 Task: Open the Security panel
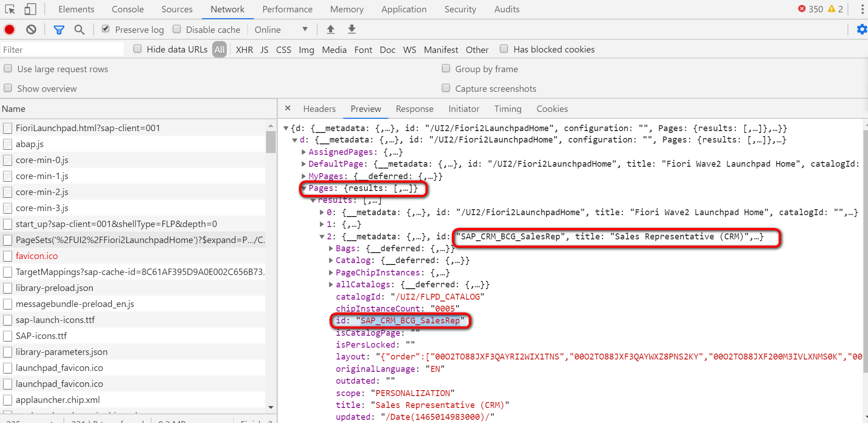pos(460,9)
